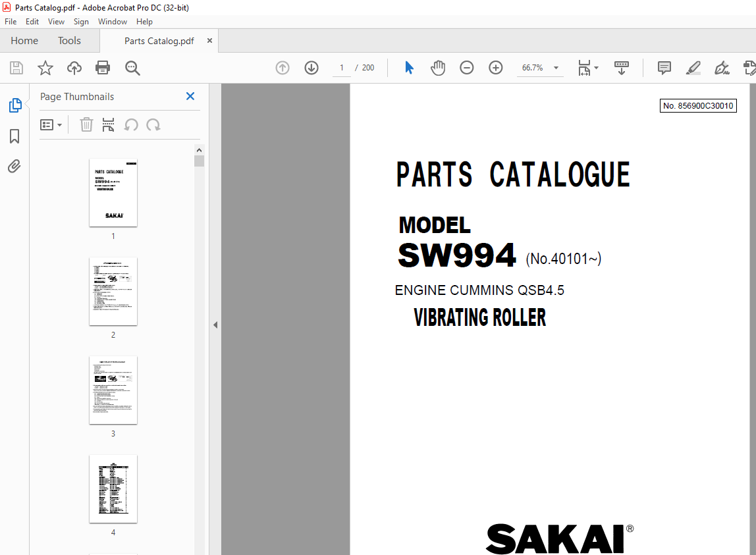This screenshot has width=756, height=555.
Task: Activate the Hand pan tool
Action: tap(438, 68)
